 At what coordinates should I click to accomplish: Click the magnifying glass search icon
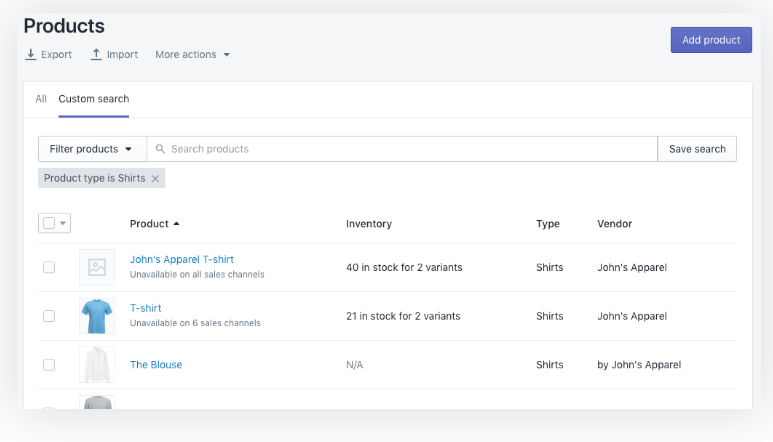pos(160,149)
